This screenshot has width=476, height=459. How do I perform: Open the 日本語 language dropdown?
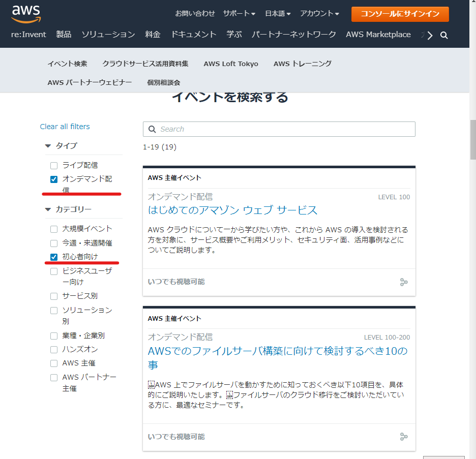point(278,14)
